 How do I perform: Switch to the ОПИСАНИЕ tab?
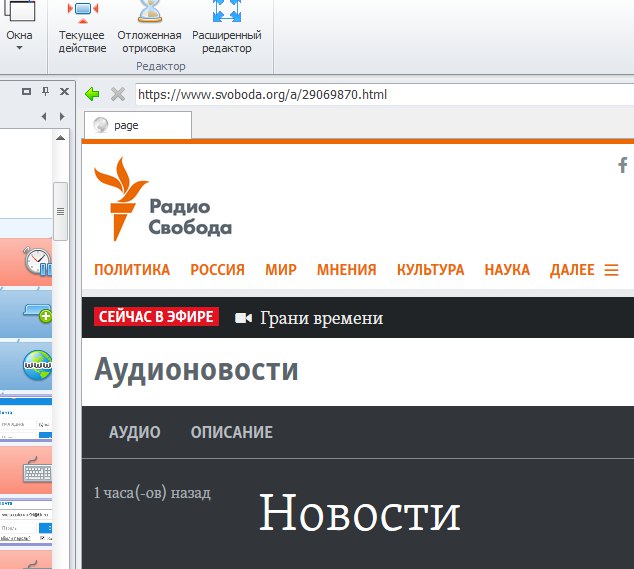(x=232, y=432)
